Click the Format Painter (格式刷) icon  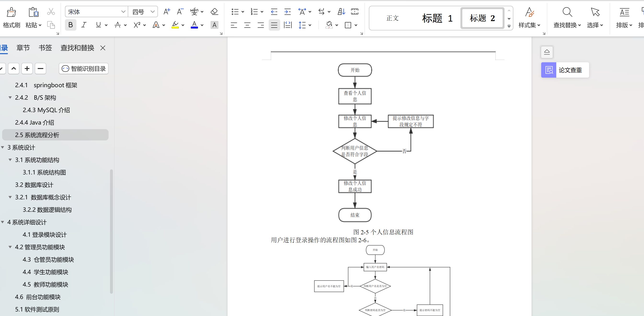(x=11, y=12)
